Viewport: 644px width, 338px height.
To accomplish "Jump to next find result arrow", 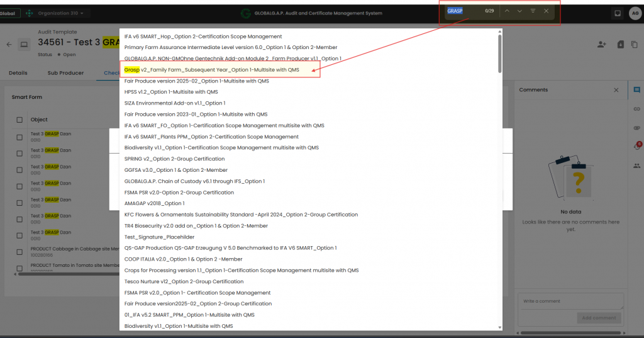I will coord(519,11).
